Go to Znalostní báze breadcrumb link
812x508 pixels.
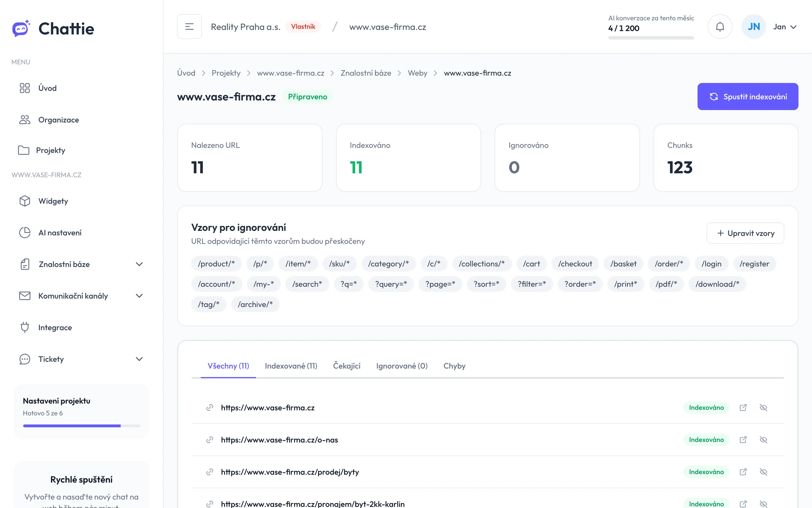tap(366, 73)
